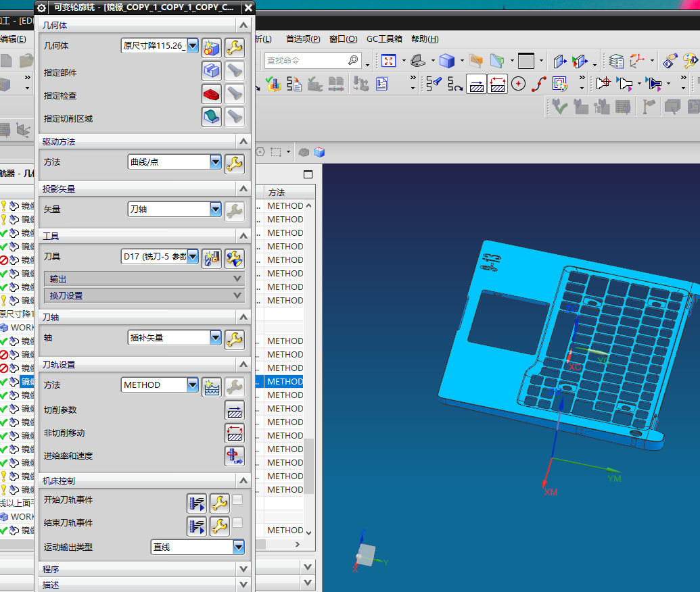Edit 刀轴 axis with wrench icon
The width and height of the screenshot is (700, 592).
coord(234,339)
